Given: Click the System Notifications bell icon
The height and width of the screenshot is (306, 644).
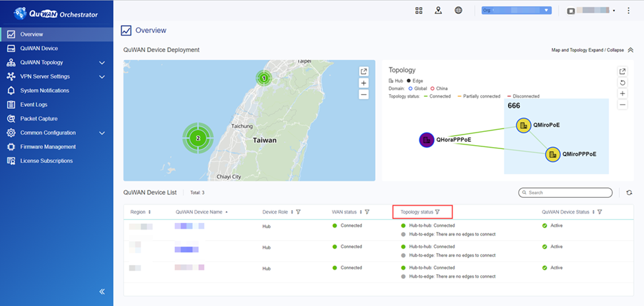Looking at the screenshot, I should (x=11, y=90).
